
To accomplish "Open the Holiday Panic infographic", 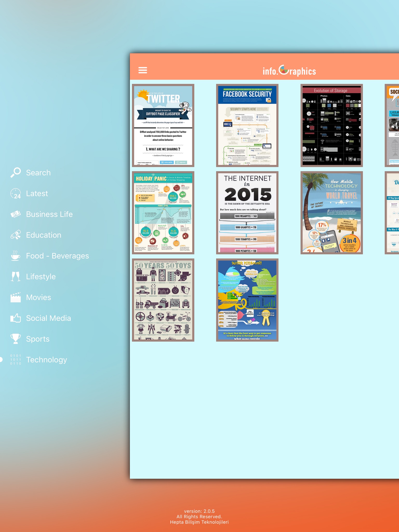I will [x=163, y=213].
